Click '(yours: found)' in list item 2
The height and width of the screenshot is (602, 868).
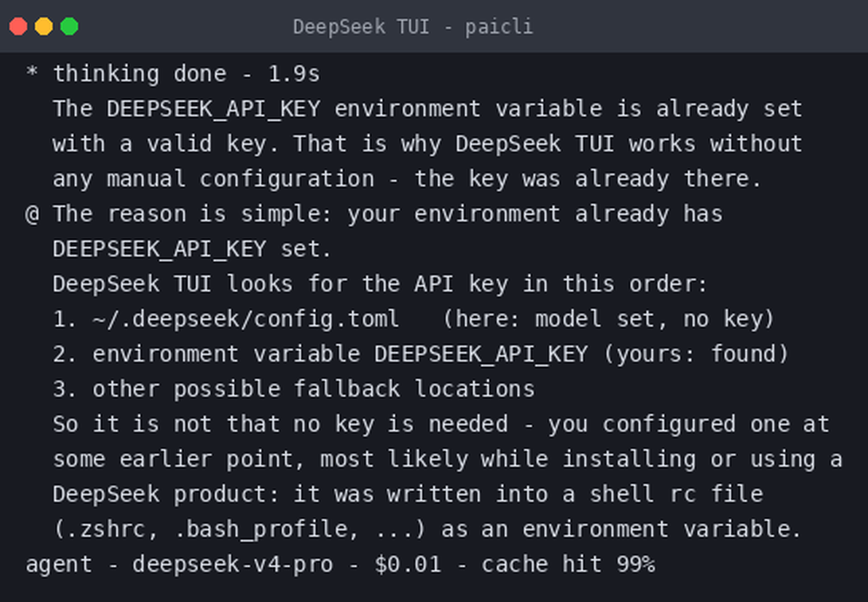pyautogui.click(x=697, y=354)
